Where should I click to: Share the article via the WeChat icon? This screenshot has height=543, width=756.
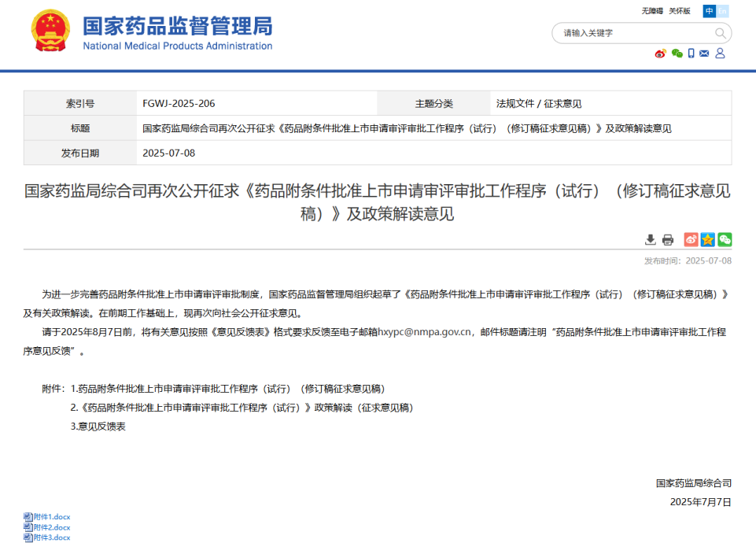724,239
